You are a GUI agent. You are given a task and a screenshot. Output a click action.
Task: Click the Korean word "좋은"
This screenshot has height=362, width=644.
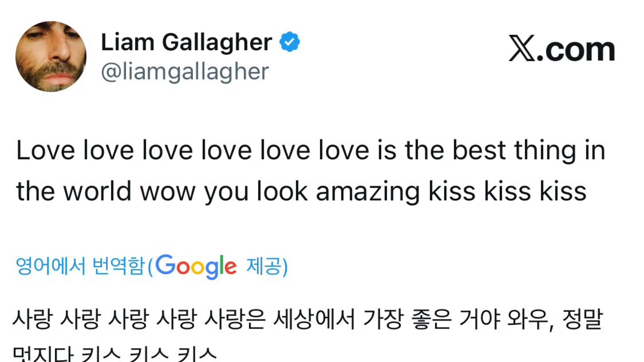pos(430,319)
